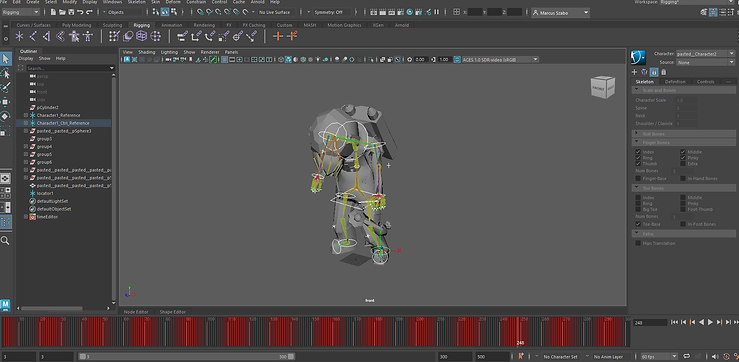This screenshot has width=739, height=362.
Task: Open the 60 fps frame rate dropdown
Action: pyautogui.click(x=659, y=356)
